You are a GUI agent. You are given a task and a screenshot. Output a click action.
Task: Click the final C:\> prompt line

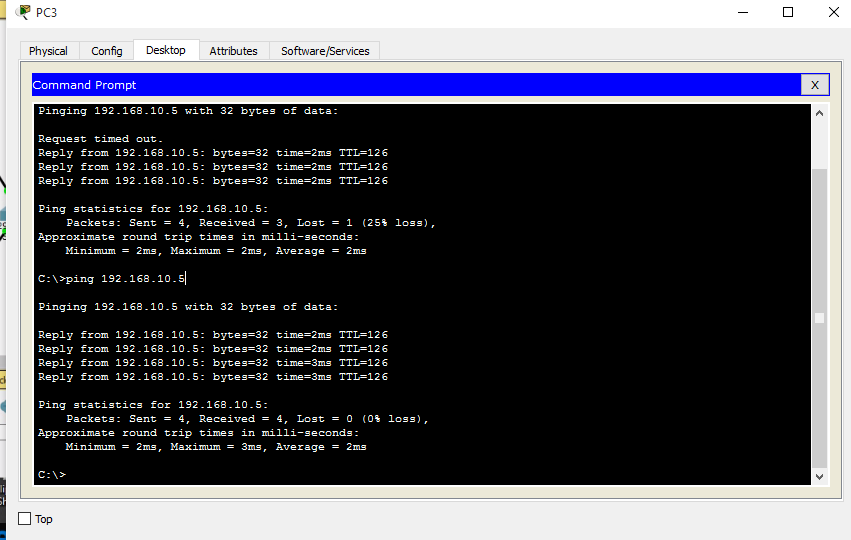click(x=52, y=475)
